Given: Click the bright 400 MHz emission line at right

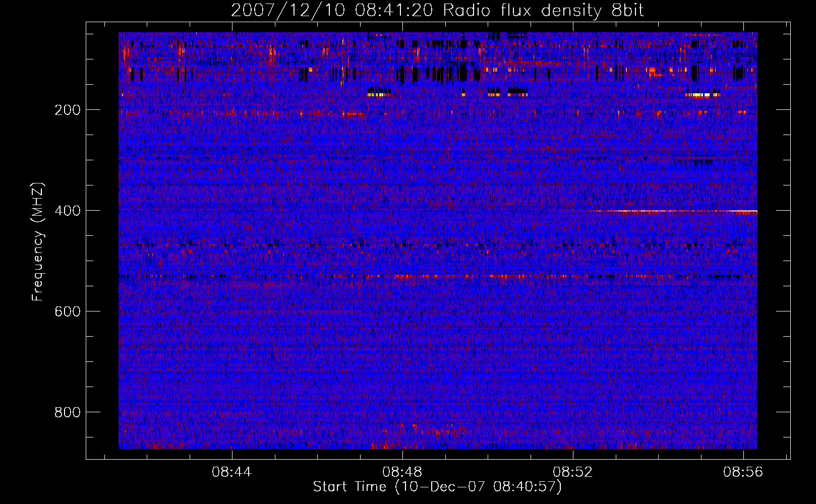Looking at the screenshot, I should tap(674, 212).
